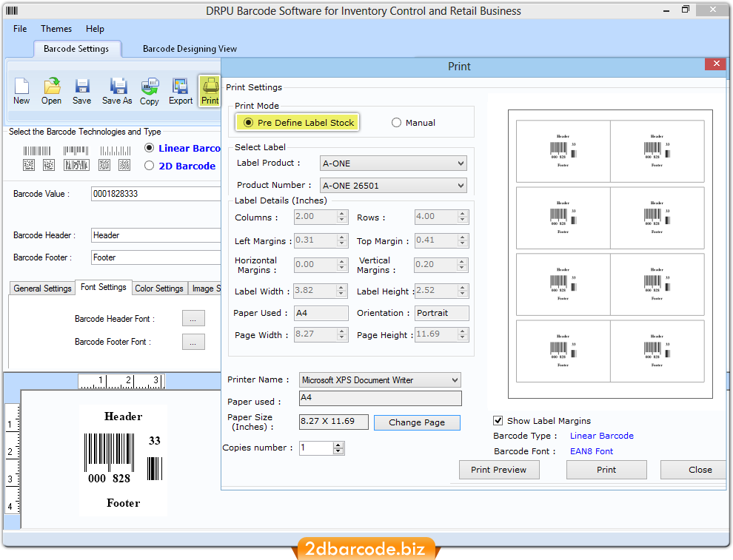This screenshot has width=733, height=560.
Task: Select the first 2D barcode sample icon
Action: [29, 165]
